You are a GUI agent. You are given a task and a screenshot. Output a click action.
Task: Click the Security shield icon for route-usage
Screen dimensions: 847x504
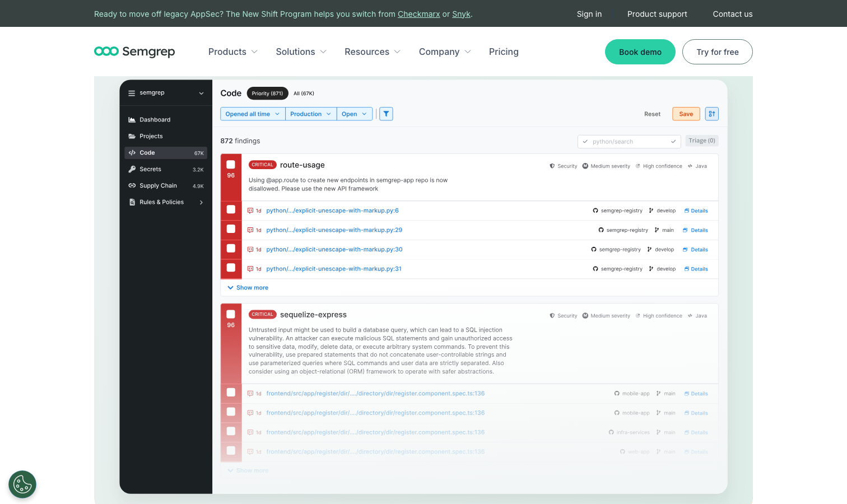tap(552, 166)
